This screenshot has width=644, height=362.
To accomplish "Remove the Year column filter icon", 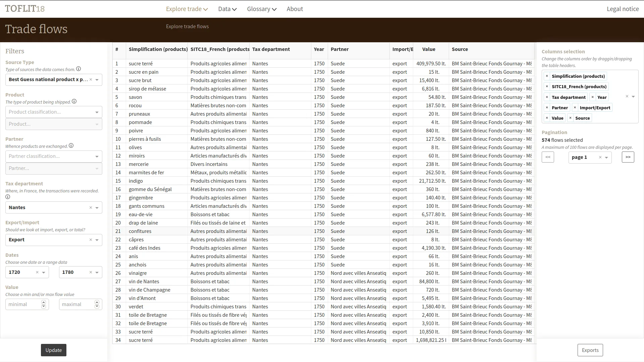I will coord(593,97).
